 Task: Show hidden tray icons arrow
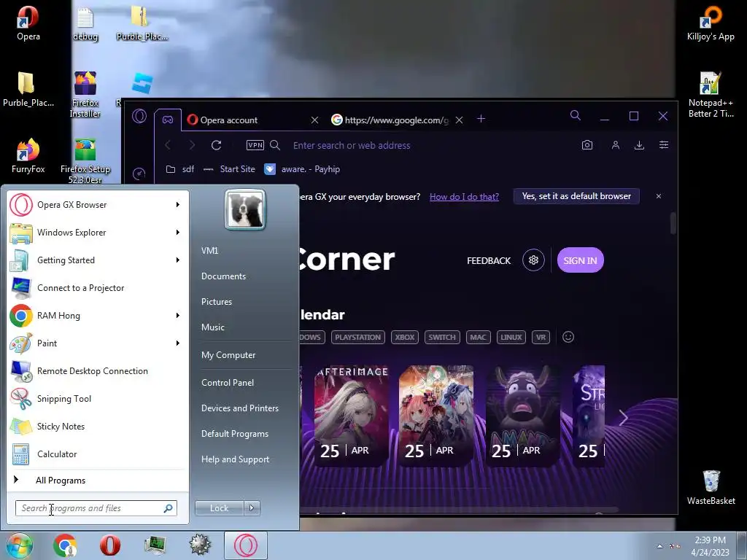[659, 546]
